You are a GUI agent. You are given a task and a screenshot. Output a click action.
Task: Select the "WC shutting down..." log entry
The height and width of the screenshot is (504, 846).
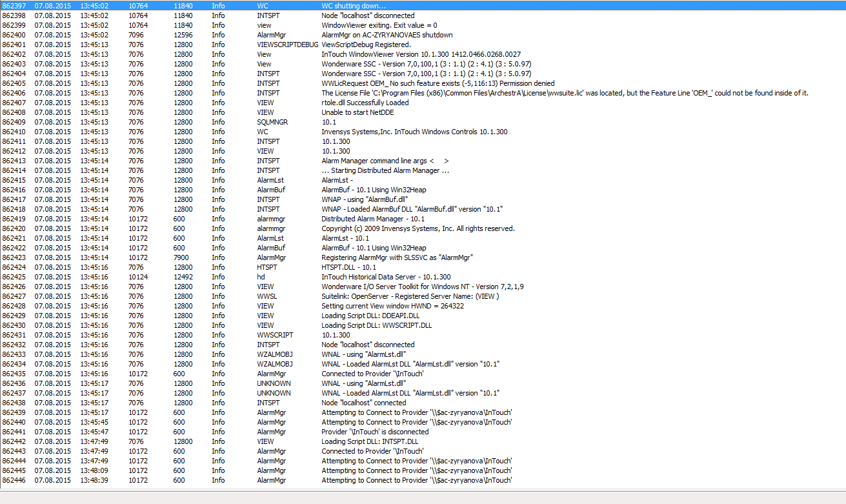click(358, 6)
